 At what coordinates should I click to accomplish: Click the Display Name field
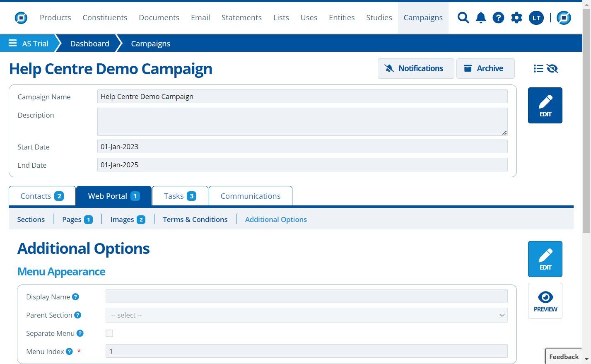point(306,297)
